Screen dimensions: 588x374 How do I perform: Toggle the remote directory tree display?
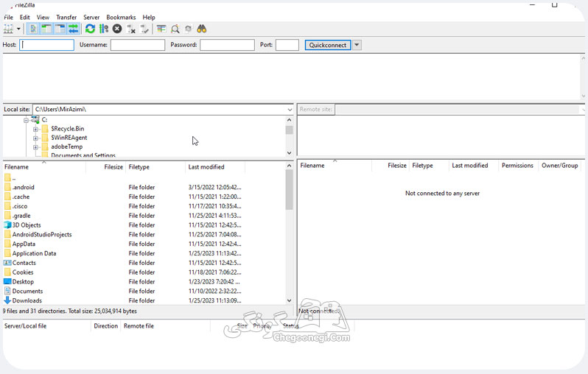(x=60, y=29)
